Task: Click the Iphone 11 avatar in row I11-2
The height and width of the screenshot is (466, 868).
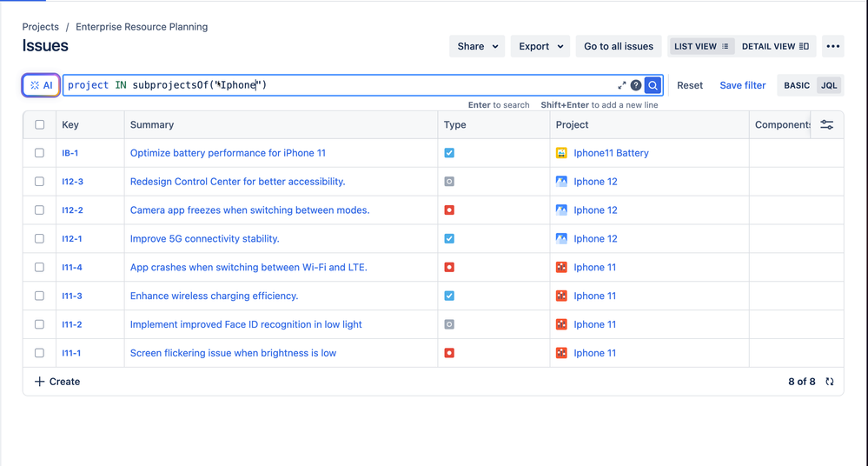Action: [x=561, y=324]
